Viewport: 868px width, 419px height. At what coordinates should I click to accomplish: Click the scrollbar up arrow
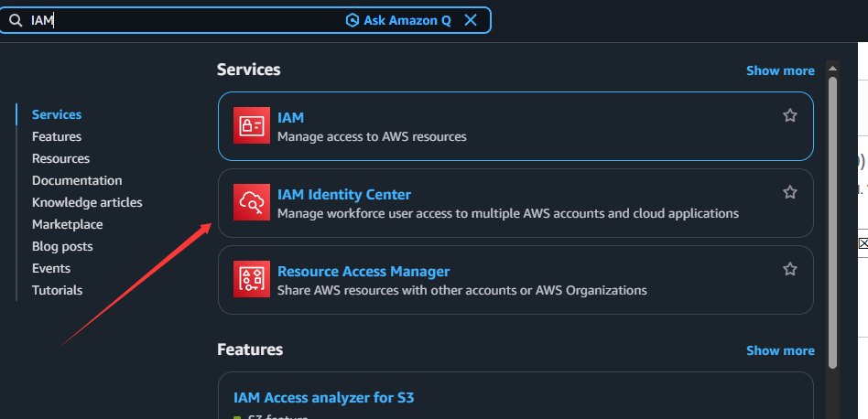click(x=832, y=69)
